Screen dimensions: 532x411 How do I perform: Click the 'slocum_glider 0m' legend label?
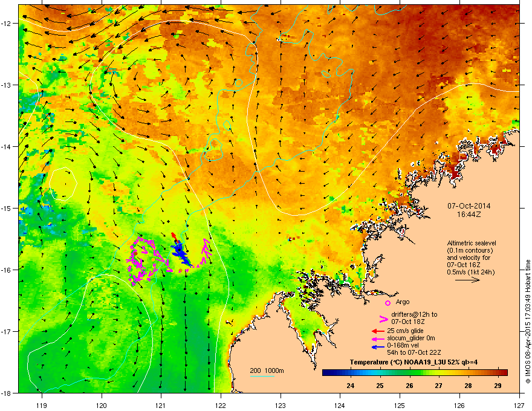(411, 338)
